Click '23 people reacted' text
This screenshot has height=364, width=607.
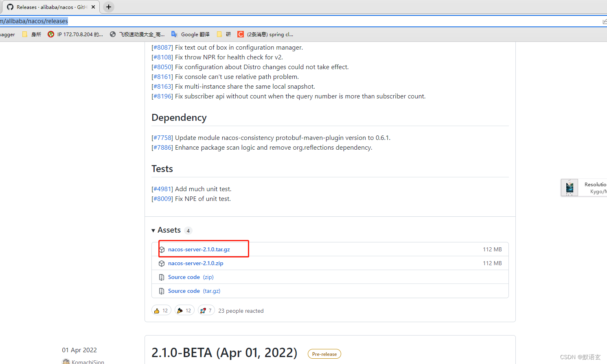[x=241, y=311]
